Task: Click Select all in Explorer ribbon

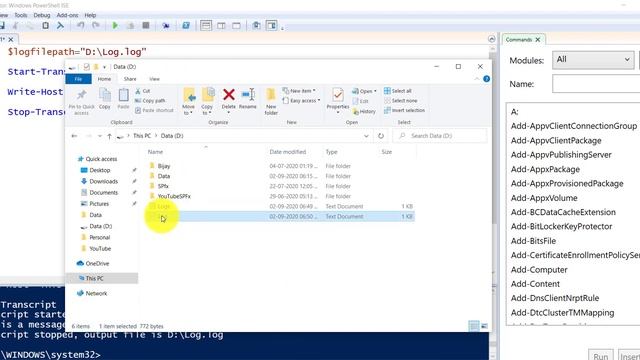Action: (x=398, y=91)
